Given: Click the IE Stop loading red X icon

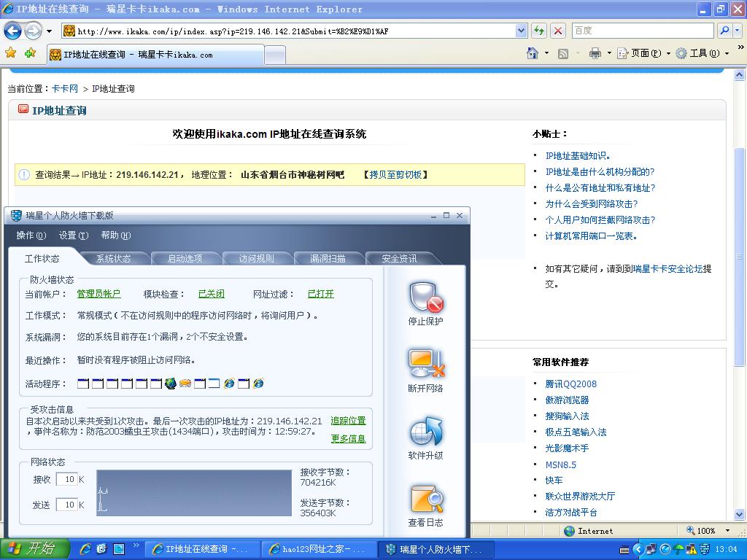Looking at the screenshot, I should [558, 31].
